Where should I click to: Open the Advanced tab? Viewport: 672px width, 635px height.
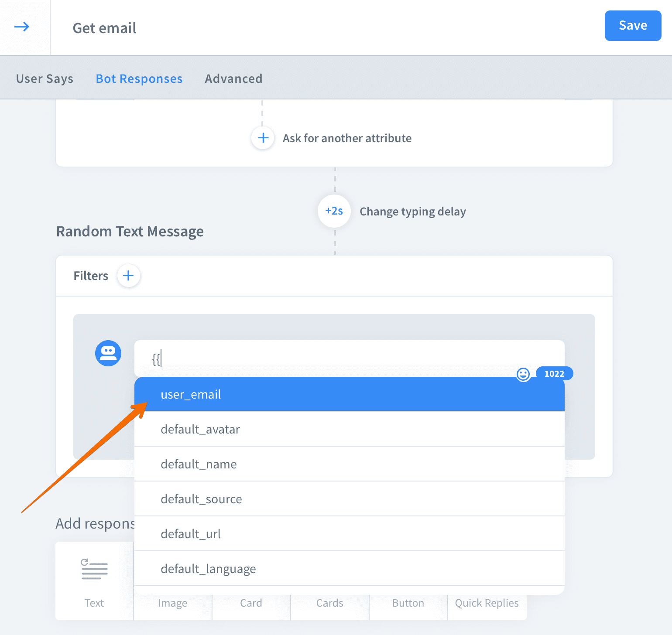[233, 79]
